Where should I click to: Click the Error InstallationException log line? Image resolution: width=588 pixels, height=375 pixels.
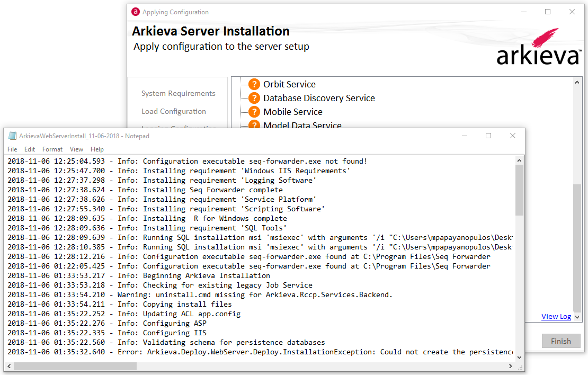(260, 352)
